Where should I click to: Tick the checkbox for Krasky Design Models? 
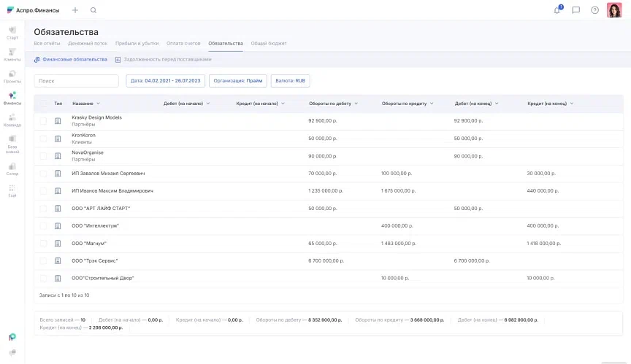(x=43, y=121)
